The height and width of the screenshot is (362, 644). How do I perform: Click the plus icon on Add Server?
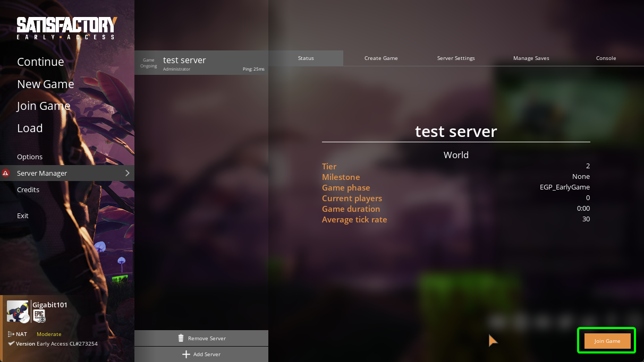click(x=186, y=354)
